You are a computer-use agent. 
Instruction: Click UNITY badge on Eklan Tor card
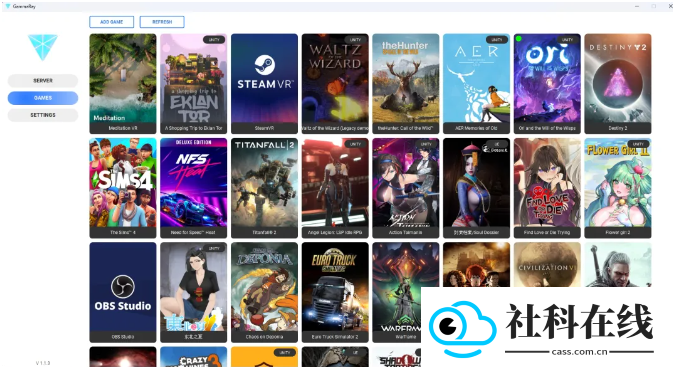click(214, 39)
